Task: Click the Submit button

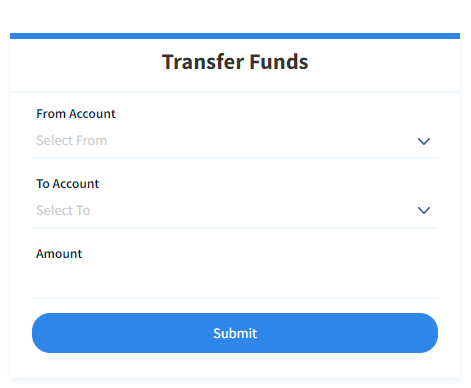Action: click(235, 333)
